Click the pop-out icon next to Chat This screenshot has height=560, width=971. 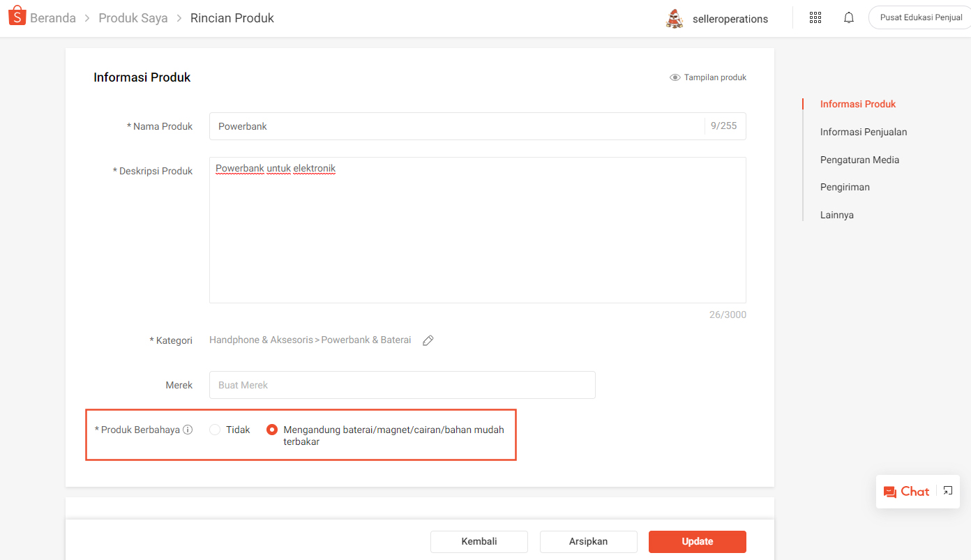(x=947, y=491)
